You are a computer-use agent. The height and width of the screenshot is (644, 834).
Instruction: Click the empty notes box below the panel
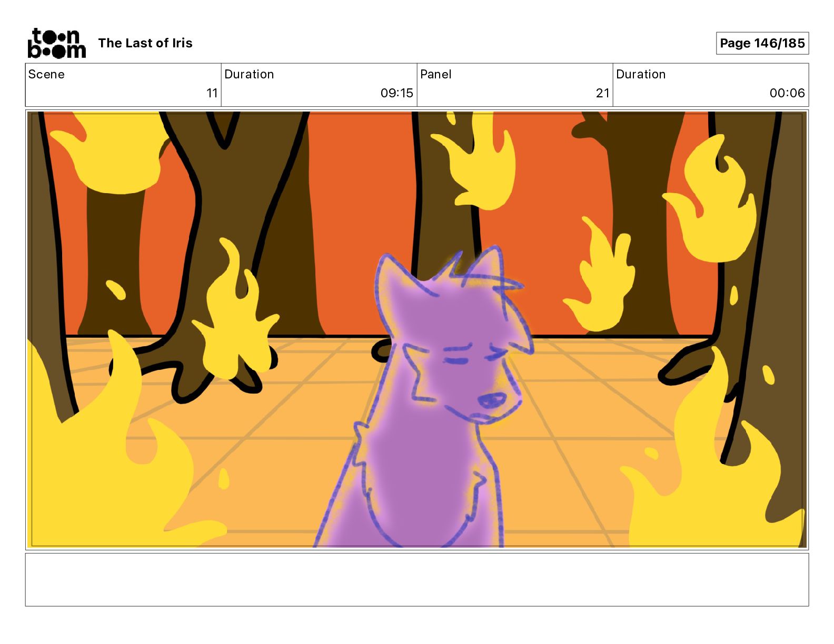click(417, 580)
